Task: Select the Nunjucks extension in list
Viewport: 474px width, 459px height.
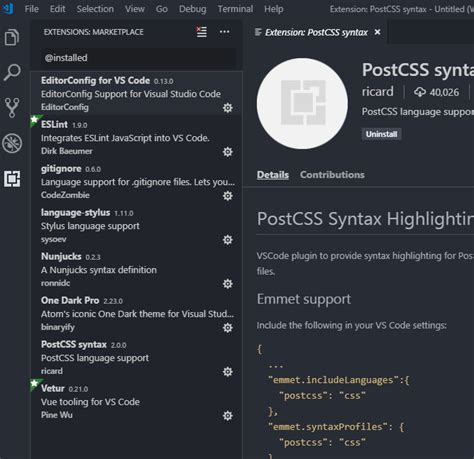Action: click(137, 269)
